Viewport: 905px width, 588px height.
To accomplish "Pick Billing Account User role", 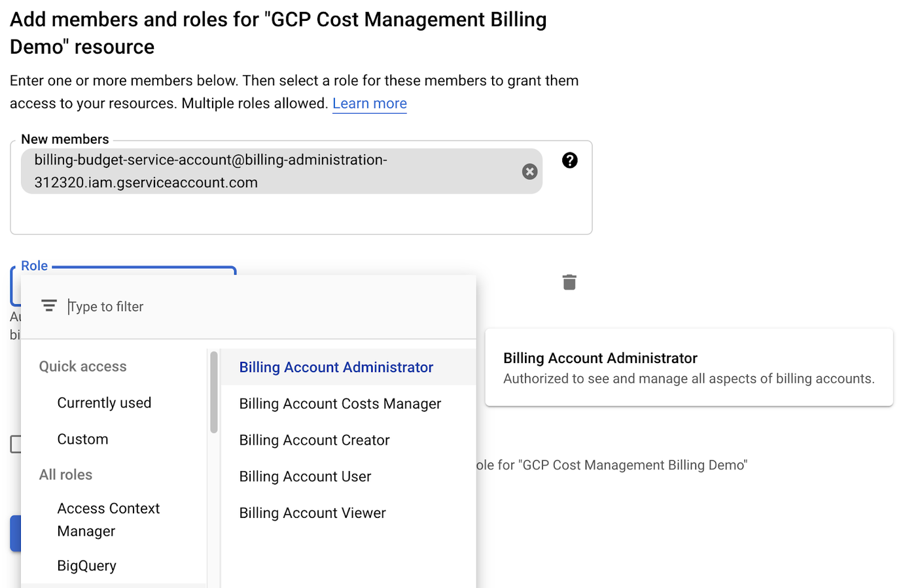I will [x=348, y=476].
